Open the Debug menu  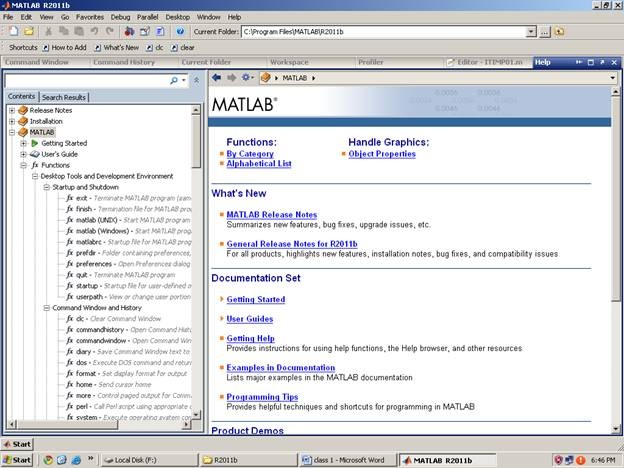pyautogui.click(x=120, y=17)
